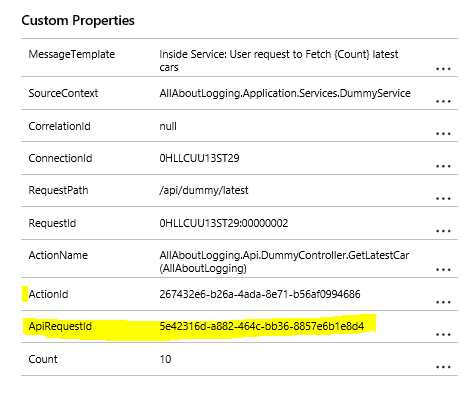The height and width of the screenshot is (396, 474).
Task: Open the ellipsis menu for ConnectionId row
Action: (443, 166)
